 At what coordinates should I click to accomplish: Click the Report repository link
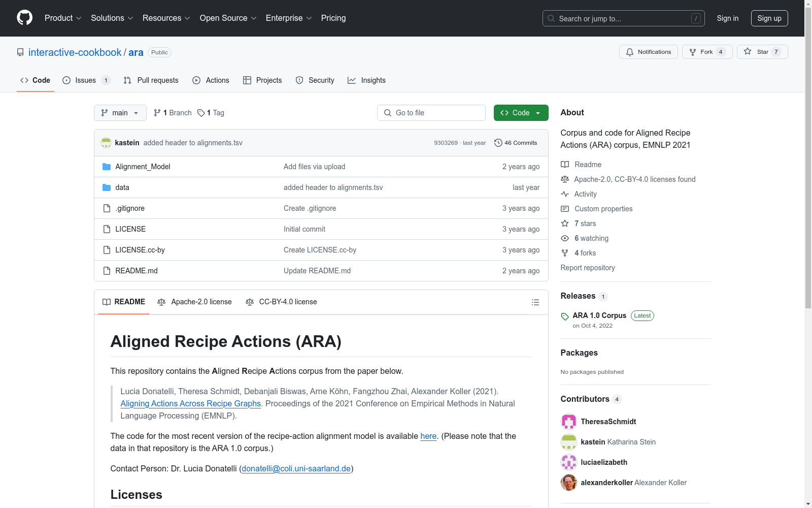[x=588, y=268]
